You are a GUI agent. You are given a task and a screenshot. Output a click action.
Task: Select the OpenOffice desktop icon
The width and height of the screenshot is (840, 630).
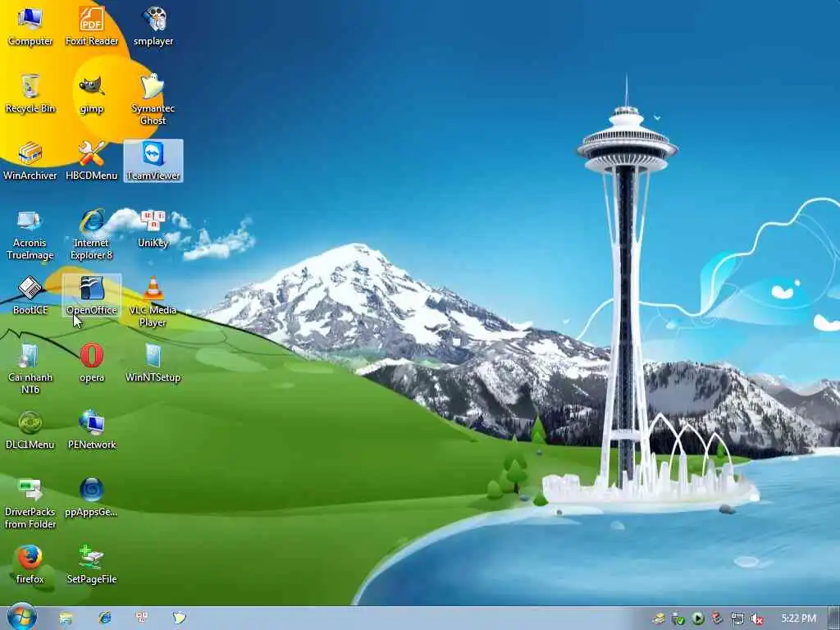point(92,295)
